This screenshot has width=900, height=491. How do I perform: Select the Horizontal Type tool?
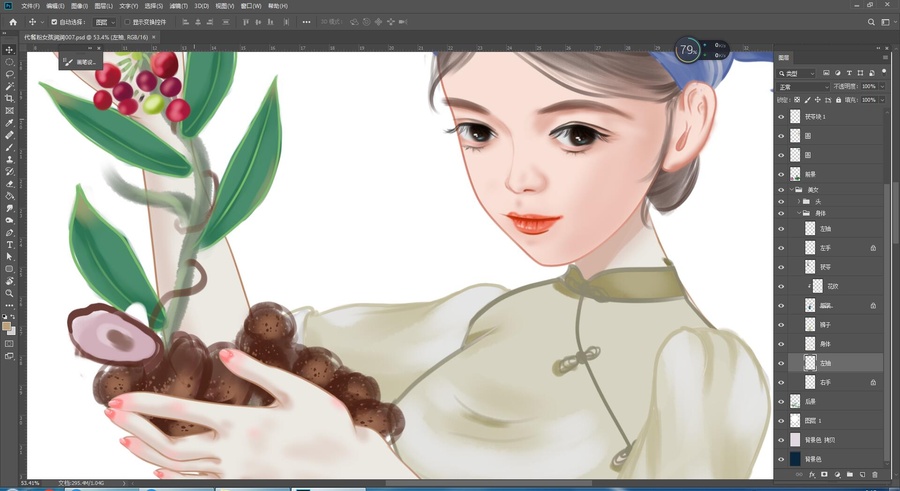pyautogui.click(x=9, y=245)
